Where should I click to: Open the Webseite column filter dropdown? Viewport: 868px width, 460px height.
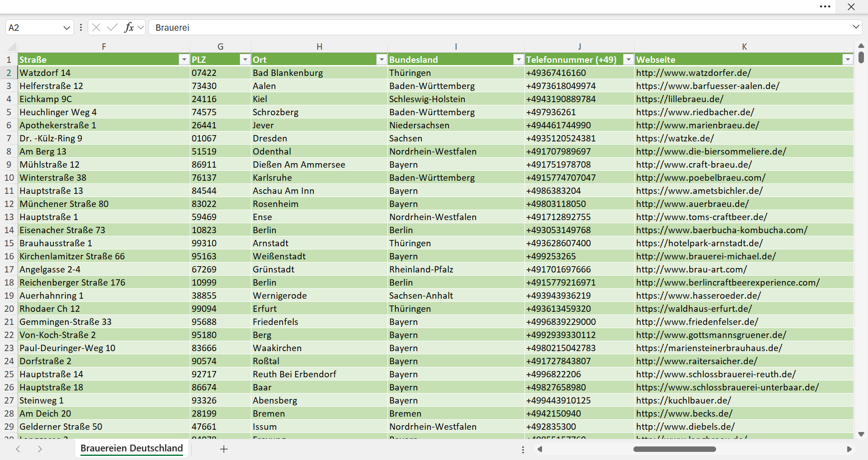[x=848, y=60]
